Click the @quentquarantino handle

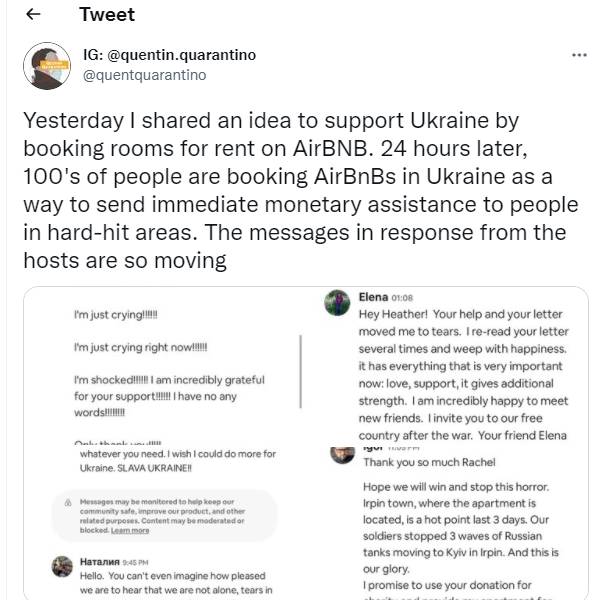tap(144, 74)
